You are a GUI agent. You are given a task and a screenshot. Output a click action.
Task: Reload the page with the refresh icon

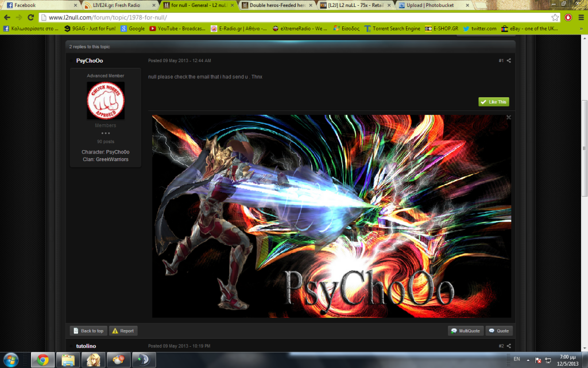(32, 17)
